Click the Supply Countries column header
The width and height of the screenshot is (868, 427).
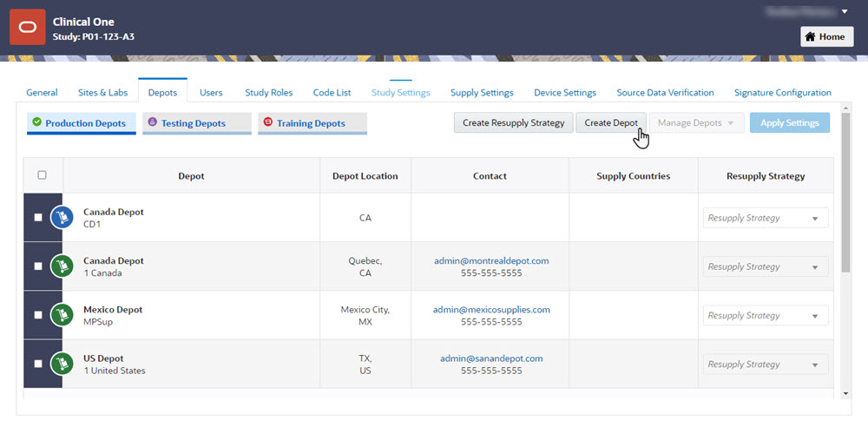634,175
